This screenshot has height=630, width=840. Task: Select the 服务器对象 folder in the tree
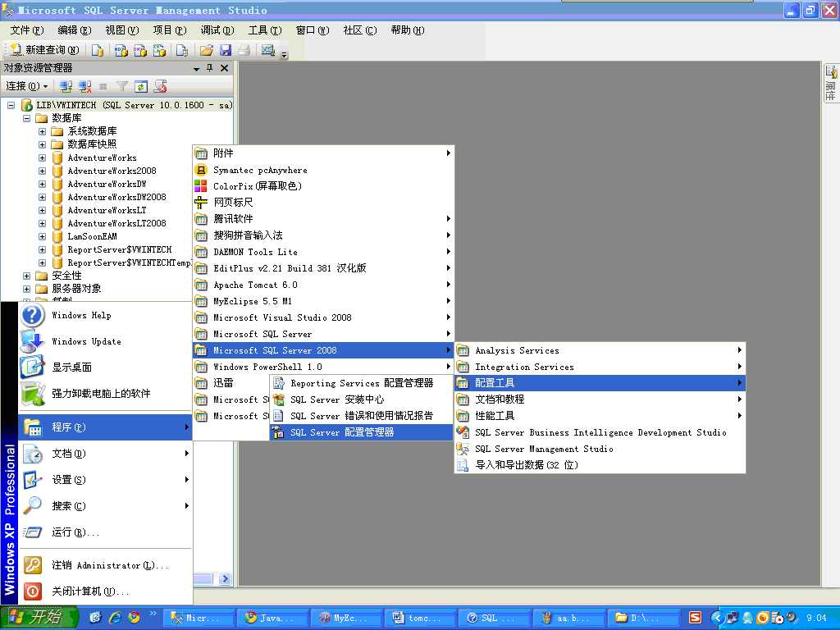[76, 289]
